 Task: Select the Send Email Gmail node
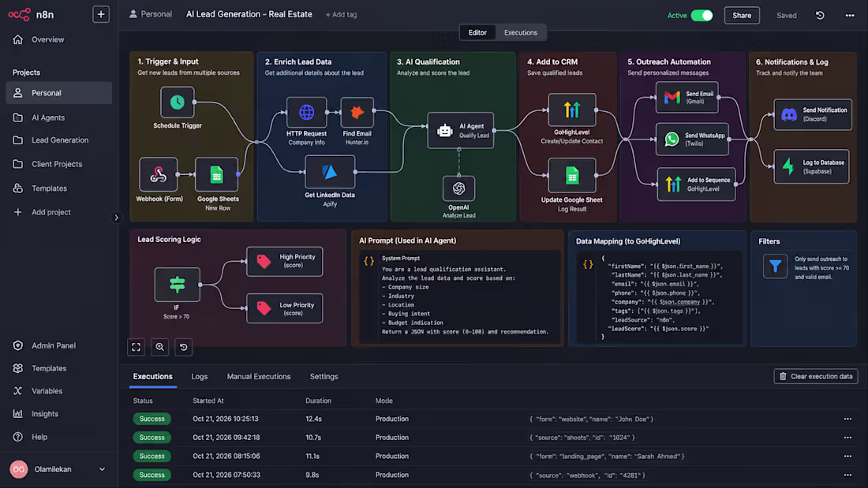click(687, 98)
